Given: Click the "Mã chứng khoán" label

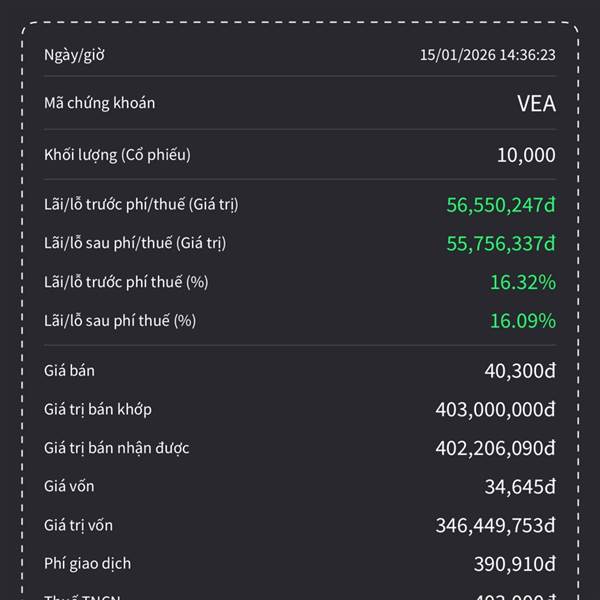Looking at the screenshot, I should [x=99, y=103].
